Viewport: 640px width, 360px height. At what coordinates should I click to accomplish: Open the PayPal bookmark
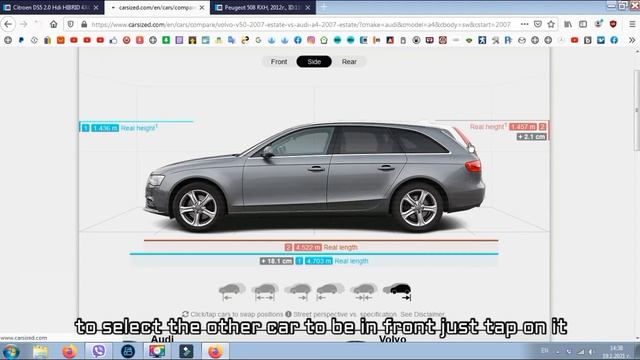click(x=21, y=40)
